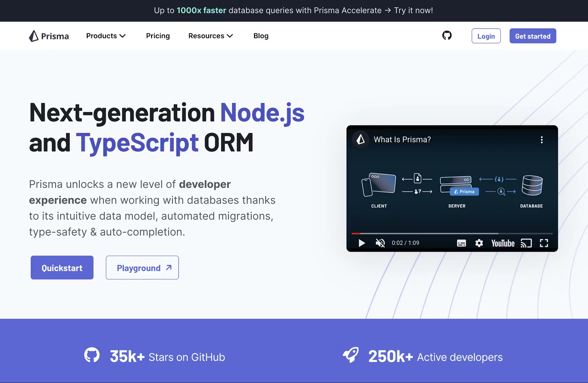588x383 pixels.
Task: Unmute the video using the speaker icon
Action: click(x=380, y=243)
